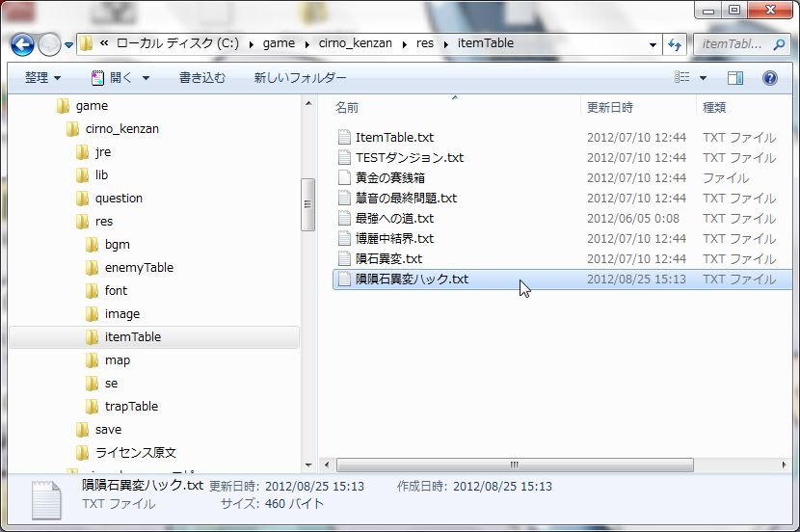The height and width of the screenshot is (532, 800).
Task: Click the cirno_kenzan breadcrumb
Action: pyautogui.click(x=355, y=44)
